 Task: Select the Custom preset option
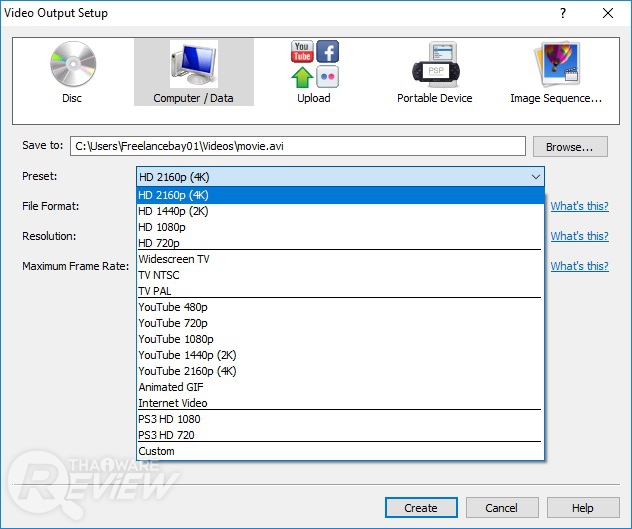[341, 451]
